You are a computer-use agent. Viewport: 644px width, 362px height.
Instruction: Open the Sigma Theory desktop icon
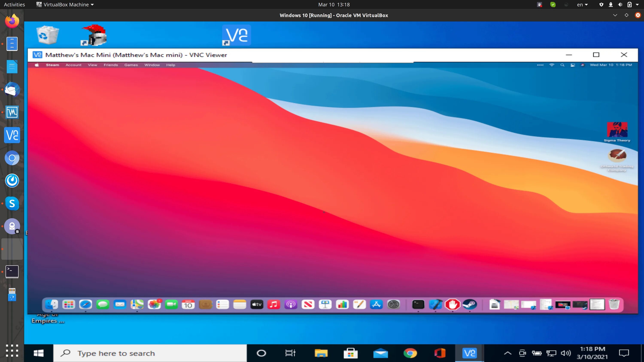pos(617,130)
